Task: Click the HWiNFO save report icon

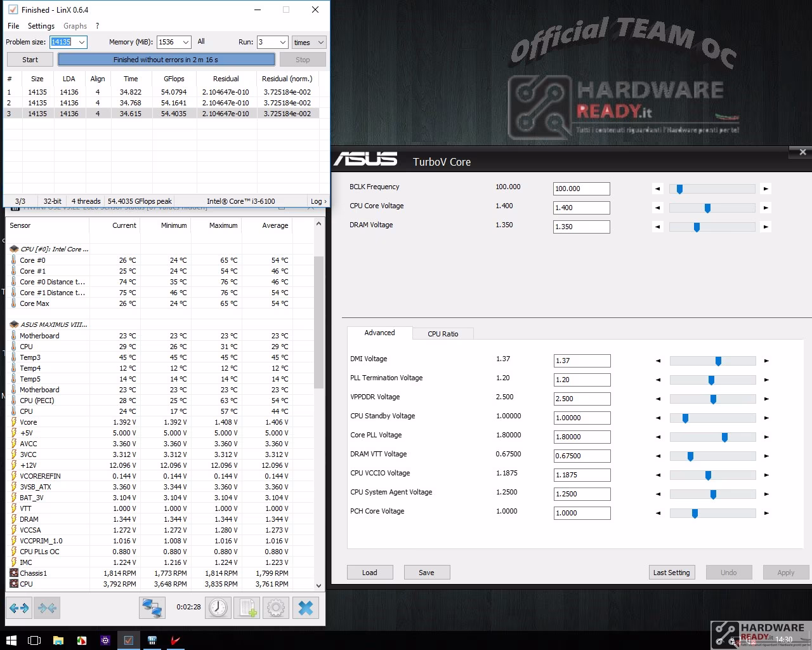Action: (x=247, y=607)
